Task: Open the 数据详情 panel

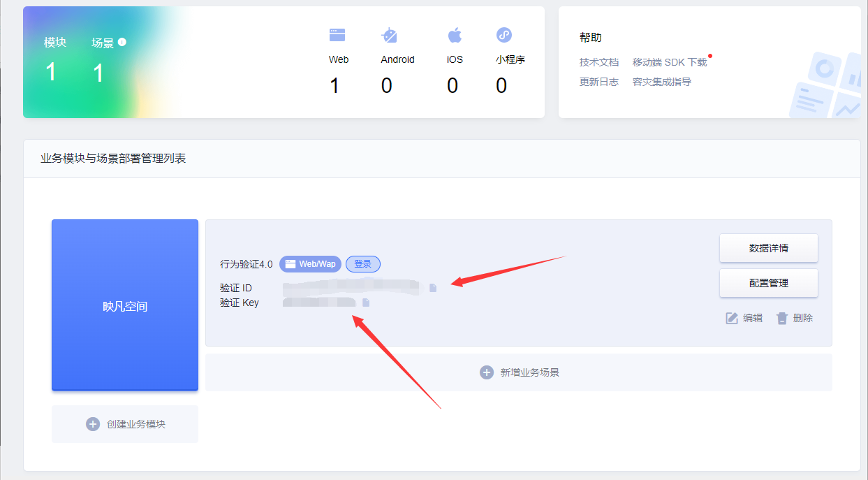Action: (x=768, y=247)
